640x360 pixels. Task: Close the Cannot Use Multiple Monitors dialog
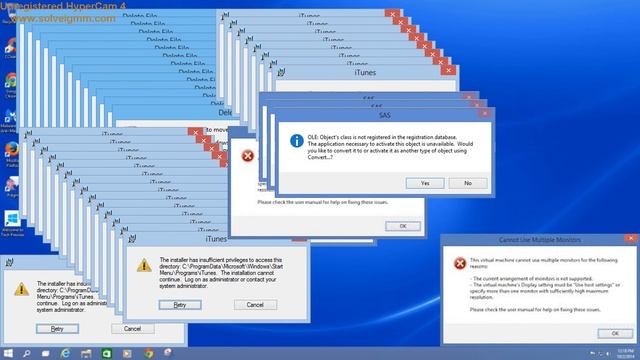pos(631,238)
